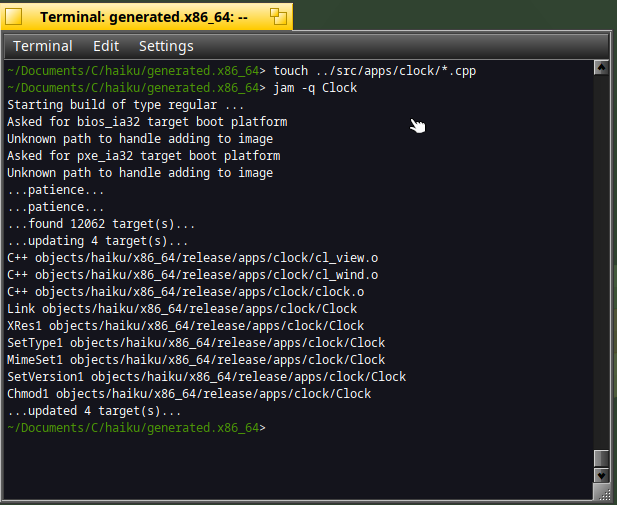Click the '...updated 4 target(s)...' line
The image size is (617, 505).
[x=94, y=411]
